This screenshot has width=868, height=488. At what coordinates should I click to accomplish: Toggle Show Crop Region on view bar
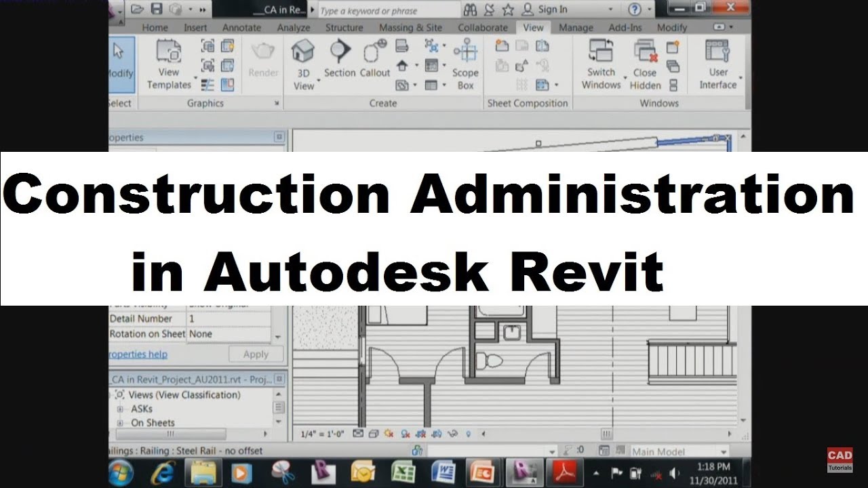[437, 433]
